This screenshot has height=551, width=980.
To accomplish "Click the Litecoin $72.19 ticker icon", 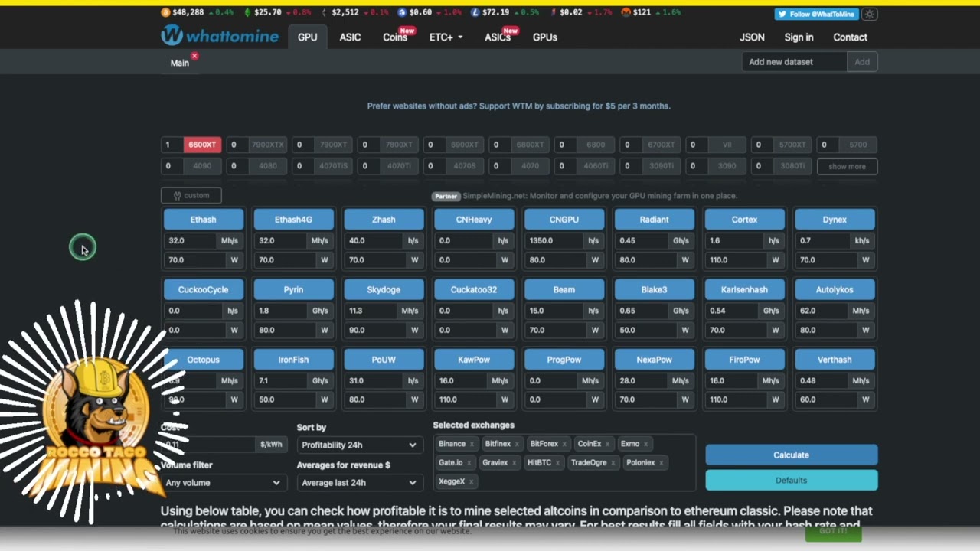I will point(475,12).
